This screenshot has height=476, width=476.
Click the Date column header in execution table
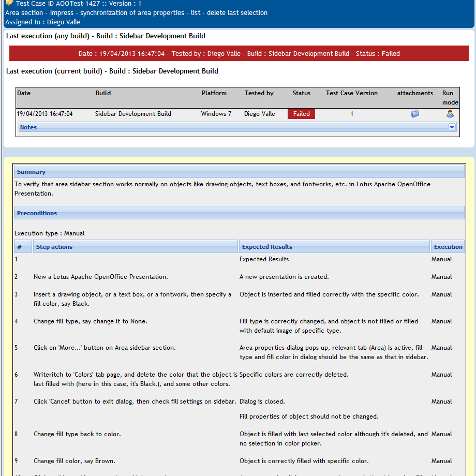24,93
